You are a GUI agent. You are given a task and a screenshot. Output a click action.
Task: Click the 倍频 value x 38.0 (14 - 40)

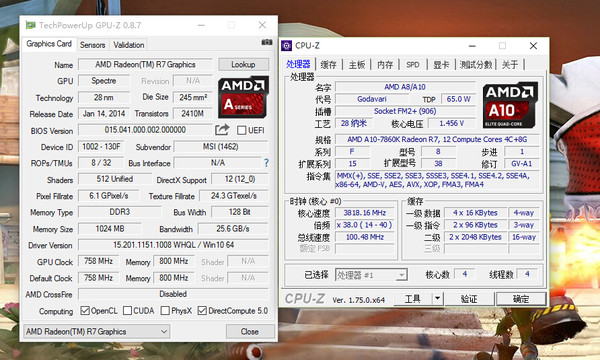point(365,225)
